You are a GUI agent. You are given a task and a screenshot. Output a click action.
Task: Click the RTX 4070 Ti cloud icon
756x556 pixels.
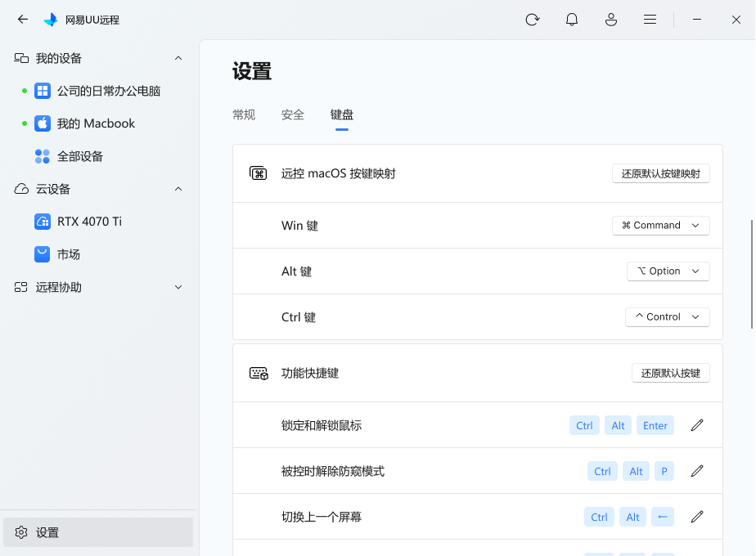(43, 222)
